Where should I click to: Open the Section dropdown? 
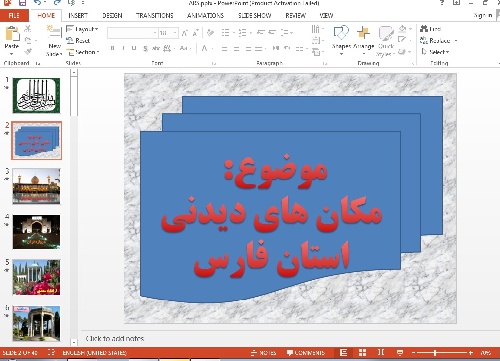[83, 52]
